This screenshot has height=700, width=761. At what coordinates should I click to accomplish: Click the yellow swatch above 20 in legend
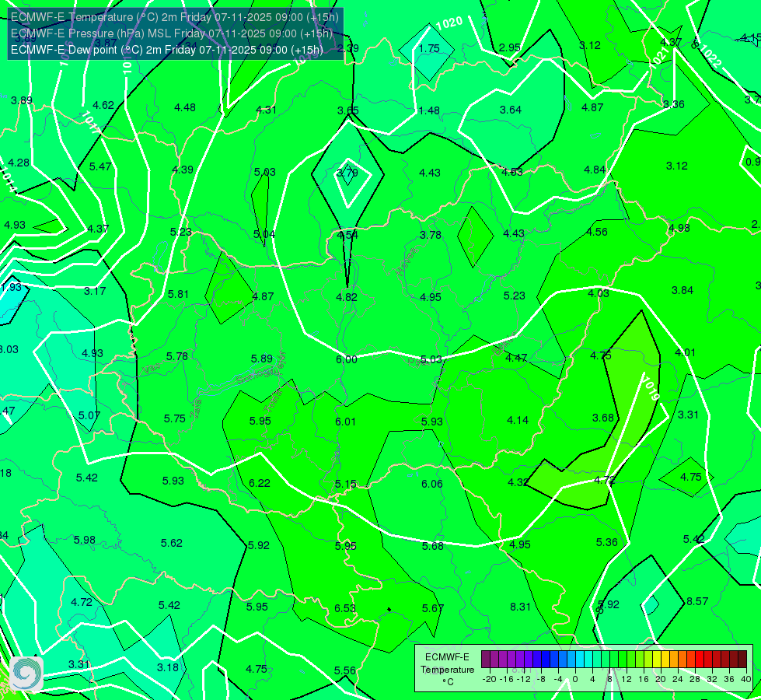click(657, 660)
